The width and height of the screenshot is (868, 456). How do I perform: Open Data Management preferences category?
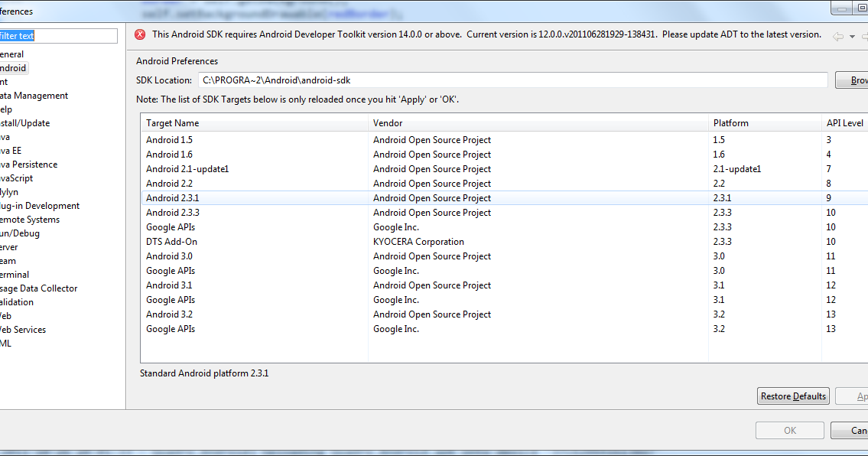click(x=34, y=96)
